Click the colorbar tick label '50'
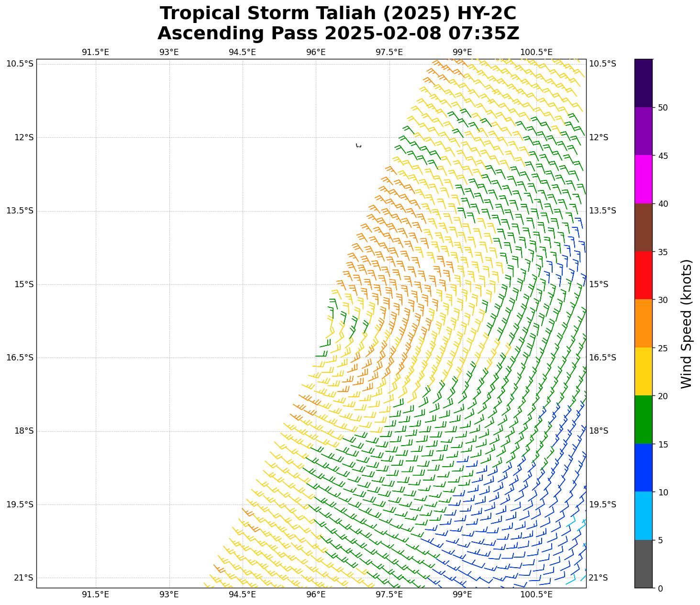 663,108
